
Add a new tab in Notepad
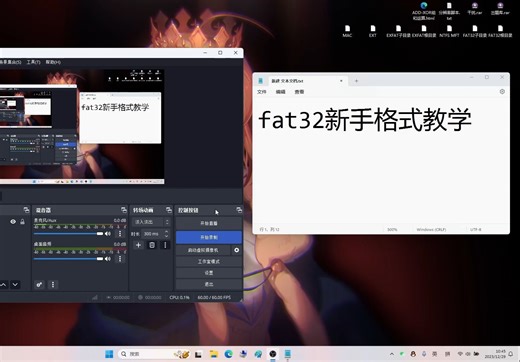click(x=356, y=81)
